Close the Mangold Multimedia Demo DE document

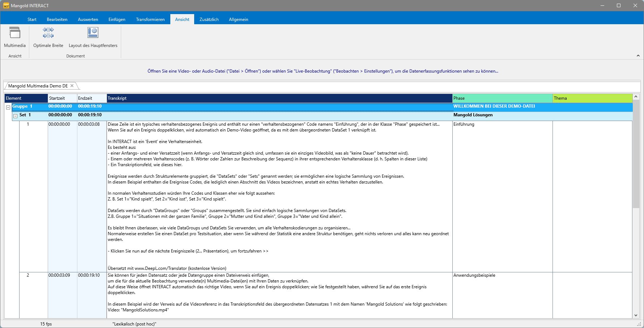[72, 86]
